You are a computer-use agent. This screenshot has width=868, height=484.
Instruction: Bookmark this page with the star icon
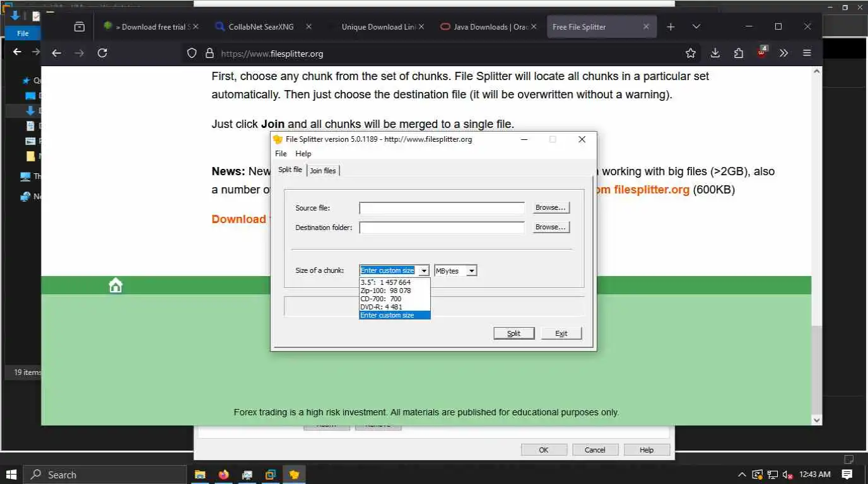(x=691, y=54)
